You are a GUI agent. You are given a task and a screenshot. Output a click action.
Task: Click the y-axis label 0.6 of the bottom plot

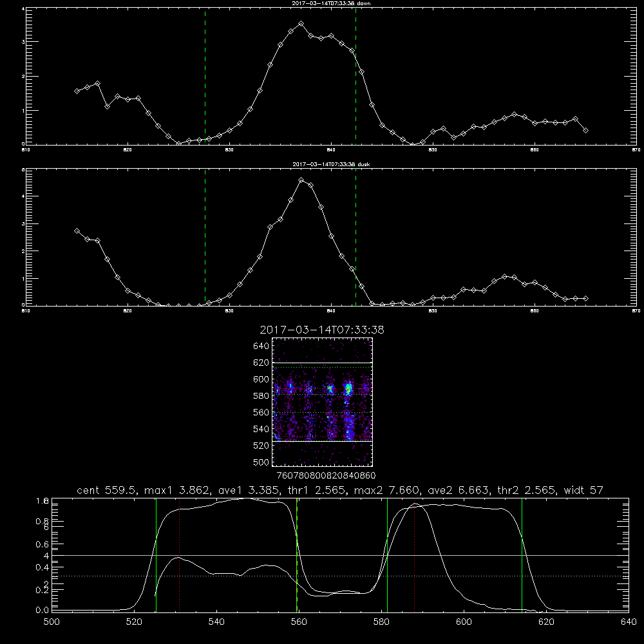[x=42, y=544]
